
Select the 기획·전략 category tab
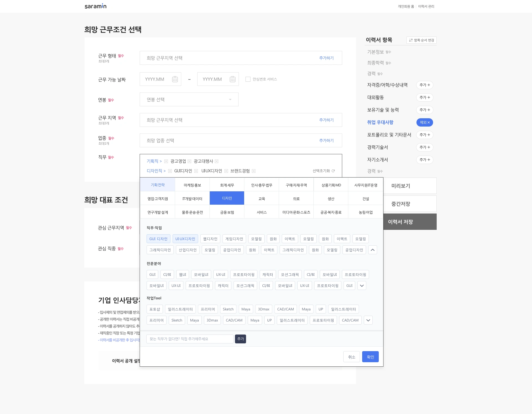tap(158, 185)
